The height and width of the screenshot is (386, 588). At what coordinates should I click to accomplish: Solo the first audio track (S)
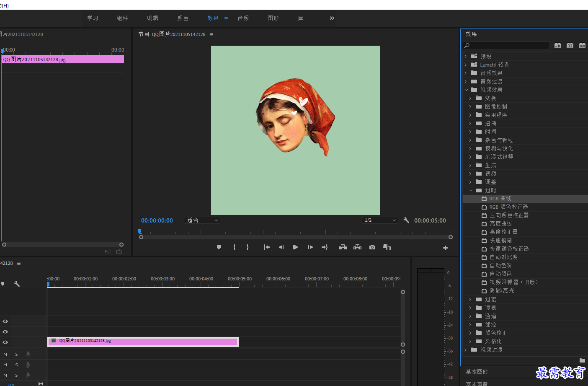coord(17,354)
